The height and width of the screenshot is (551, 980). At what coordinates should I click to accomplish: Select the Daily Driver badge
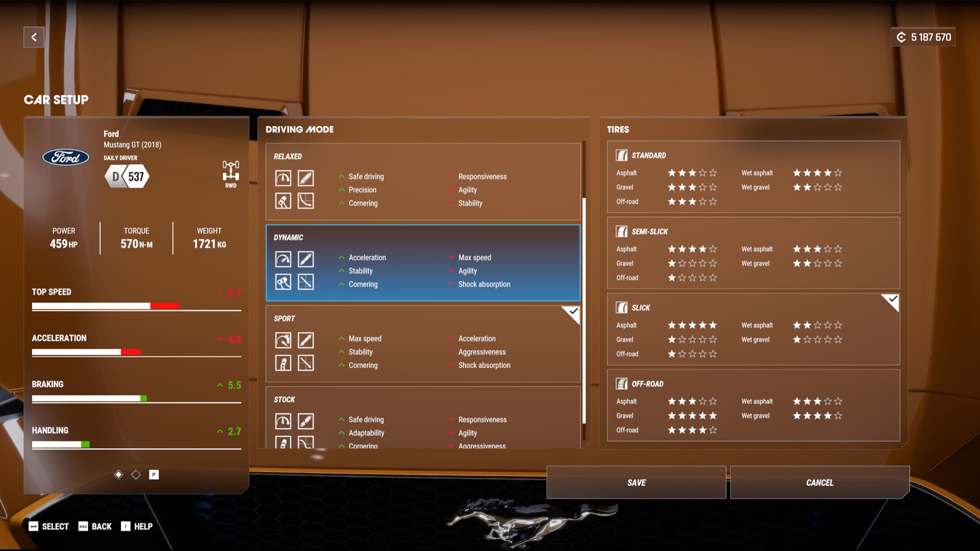(x=127, y=176)
